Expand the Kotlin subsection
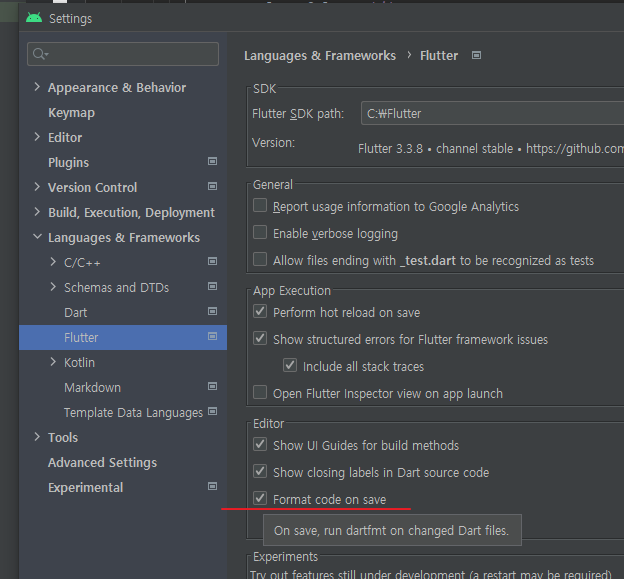This screenshot has height=579, width=624. (53, 362)
